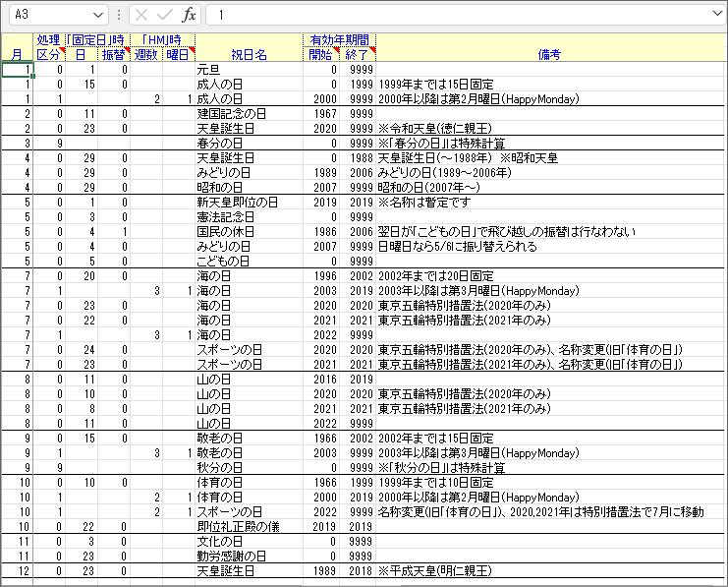Click the 「固定日」時 group header
This screenshot has width=728, height=587.
point(97,40)
